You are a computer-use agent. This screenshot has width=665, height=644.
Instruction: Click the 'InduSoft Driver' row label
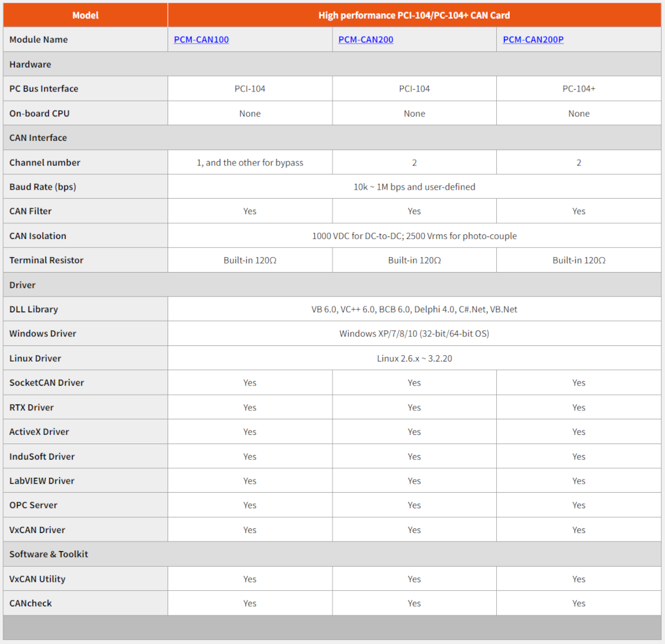tap(42, 456)
